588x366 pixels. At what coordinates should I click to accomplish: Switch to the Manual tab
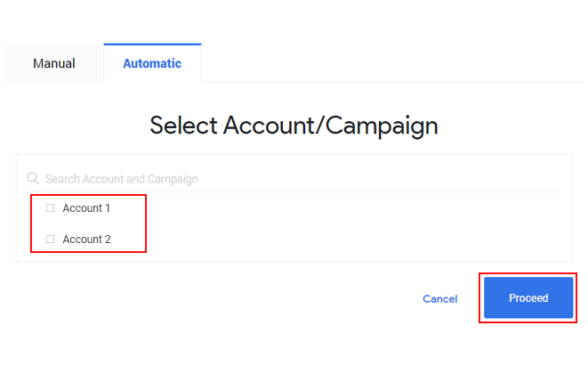[x=54, y=63]
